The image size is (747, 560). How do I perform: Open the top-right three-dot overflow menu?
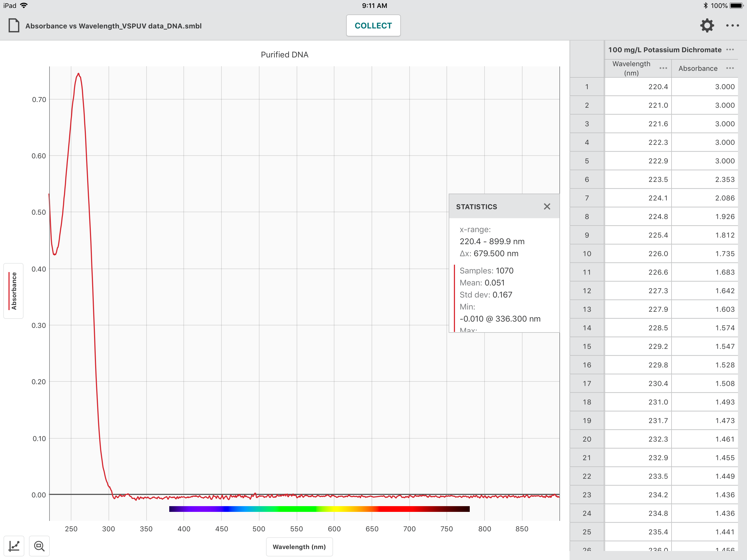(732, 26)
